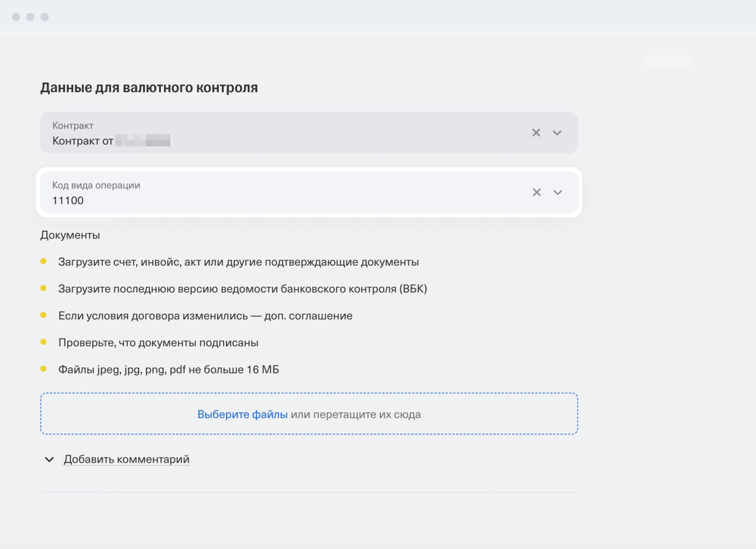Click the yellow bullet beside 'Файлы jpeg, jpg' item
Viewport: 756px width, 549px height.
click(44, 369)
